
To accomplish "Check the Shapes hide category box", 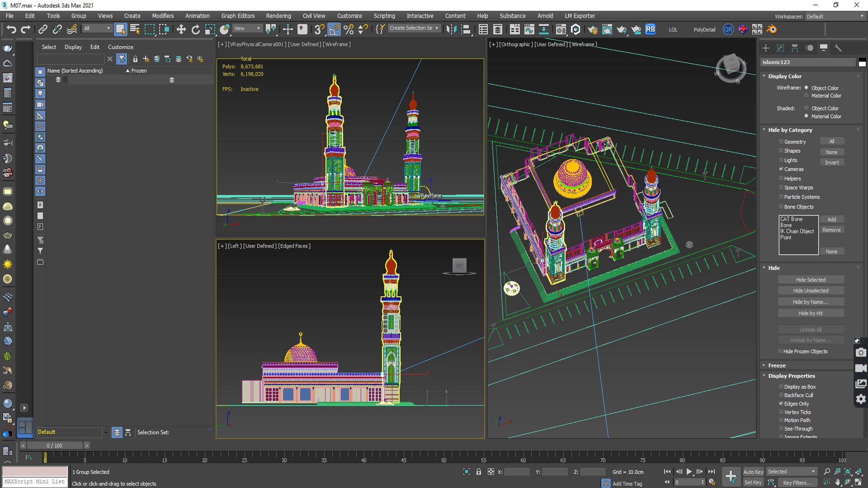I will click(781, 150).
